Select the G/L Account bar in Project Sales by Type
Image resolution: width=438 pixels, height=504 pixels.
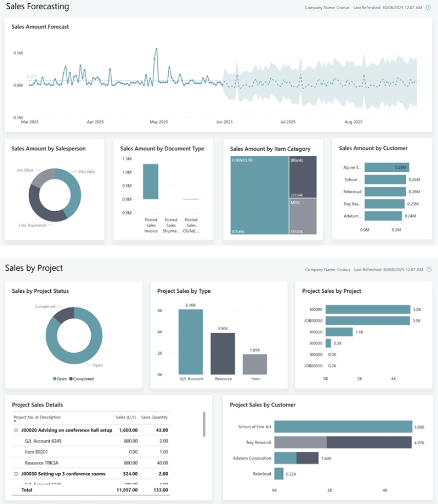(x=191, y=341)
